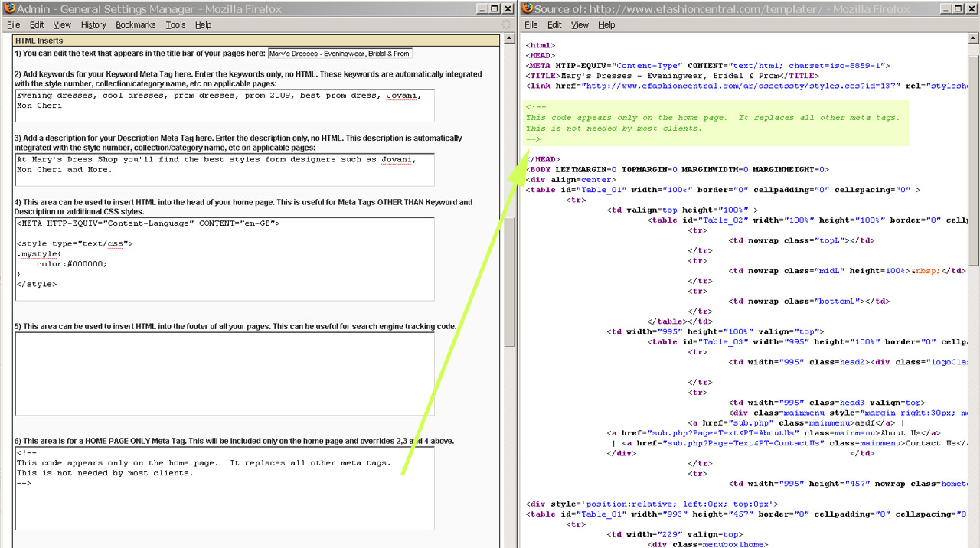Minimize the Admin General Settings window
Screen dimensions: 980x548
[481, 9]
